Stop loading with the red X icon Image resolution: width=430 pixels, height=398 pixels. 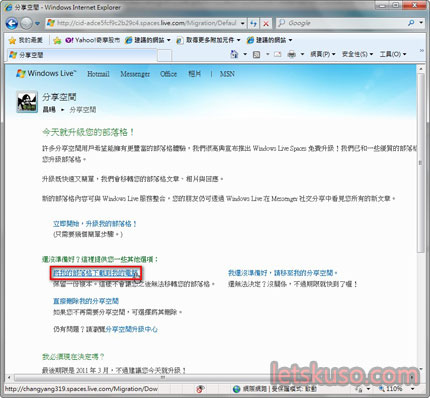click(x=266, y=23)
